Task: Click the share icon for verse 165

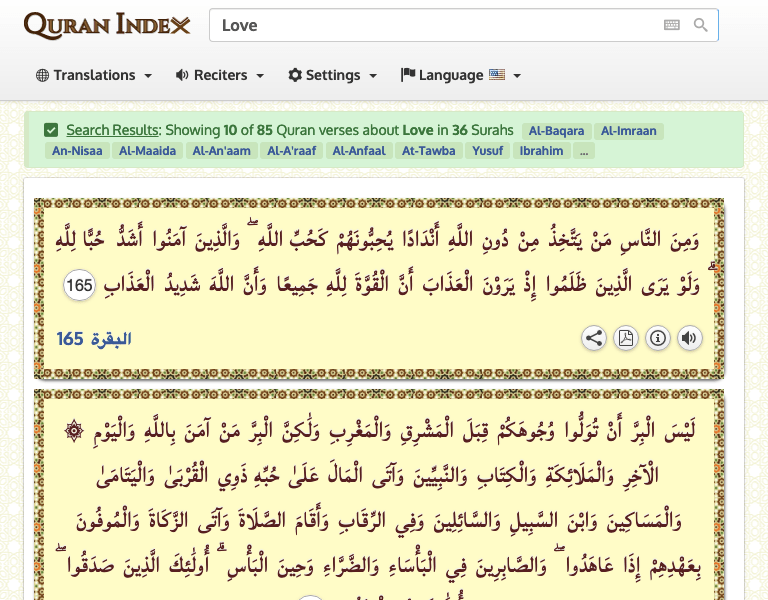Action: point(594,338)
